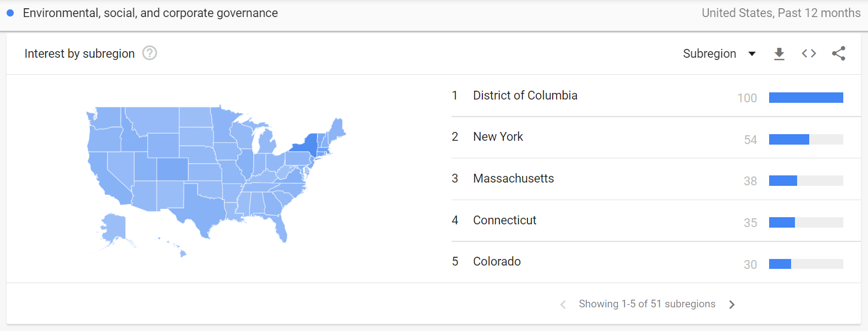Click the New York interest bar
This screenshot has width=868, height=331.
click(x=806, y=140)
